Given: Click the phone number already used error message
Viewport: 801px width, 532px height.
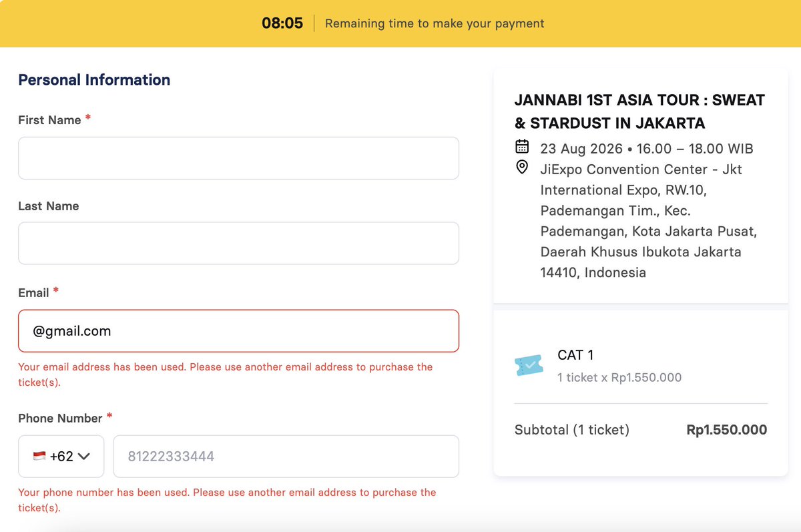Looking at the screenshot, I should (x=227, y=500).
